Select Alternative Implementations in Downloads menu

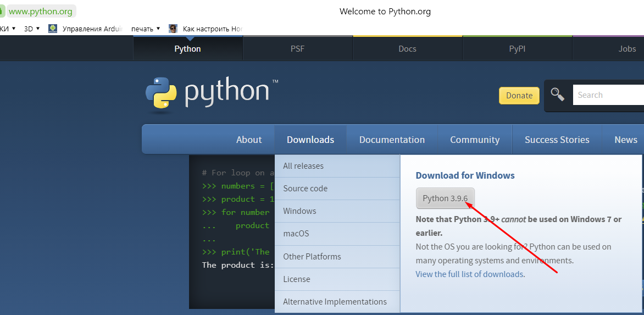click(337, 302)
